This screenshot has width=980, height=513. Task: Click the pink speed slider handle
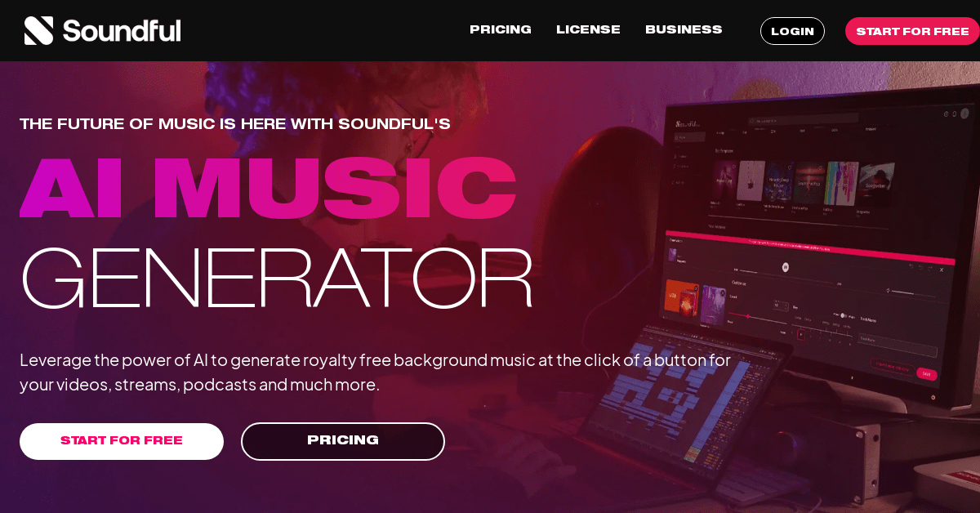(x=748, y=316)
